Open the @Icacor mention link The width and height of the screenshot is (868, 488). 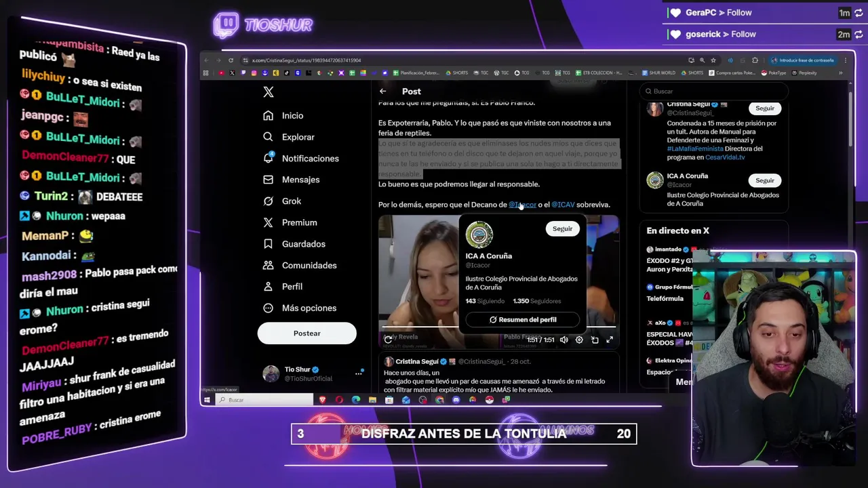point(522,205)
